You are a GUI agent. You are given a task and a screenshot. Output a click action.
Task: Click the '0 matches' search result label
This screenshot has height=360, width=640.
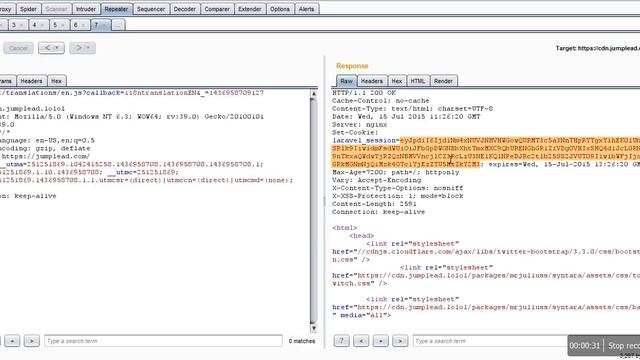click(302, 341)
